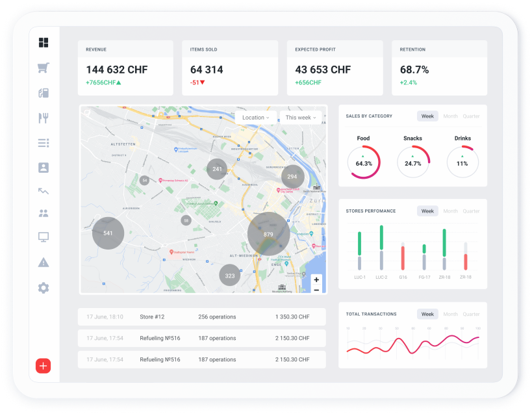This screenshot has height=414, width=532.
Task: Click the 294 map cluster bubble
Action: click(292, 177)
